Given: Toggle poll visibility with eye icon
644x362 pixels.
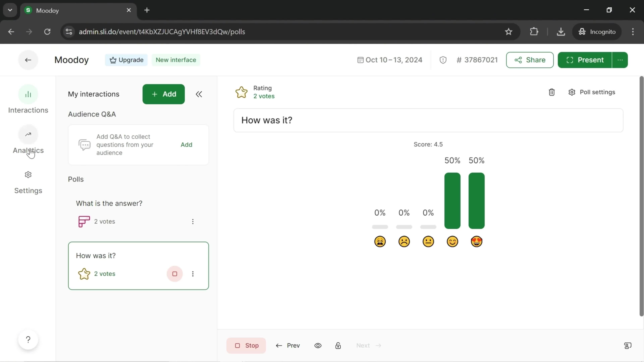Looking at the screenshot, I should pyautogui.click(x=318, y=345).
